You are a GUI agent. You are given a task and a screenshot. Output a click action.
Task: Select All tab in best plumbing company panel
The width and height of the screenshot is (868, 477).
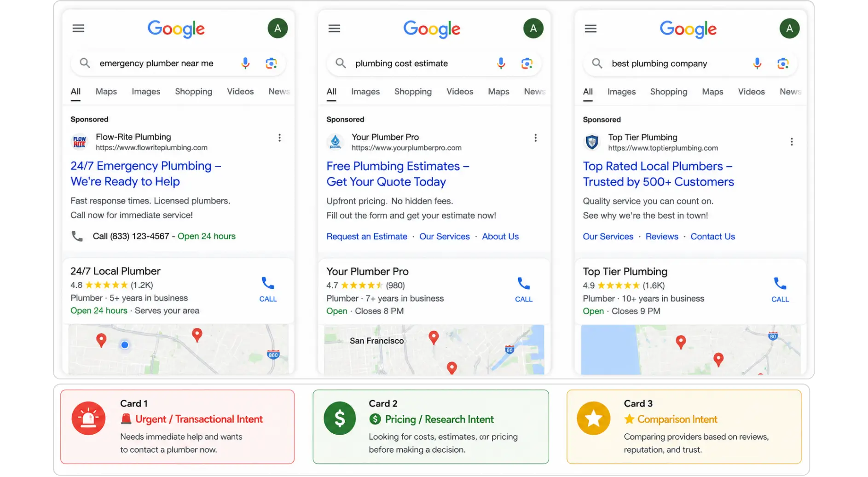point(588,91)
